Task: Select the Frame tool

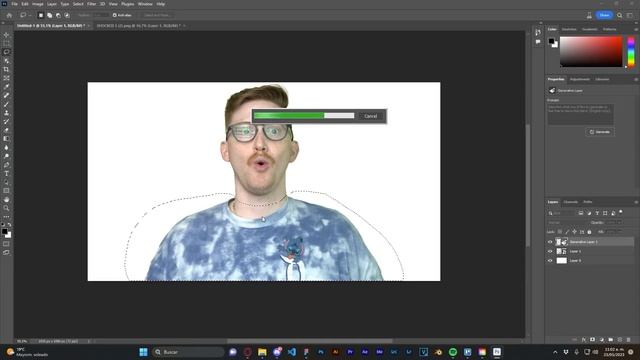Action: click(x=6, y=78)
